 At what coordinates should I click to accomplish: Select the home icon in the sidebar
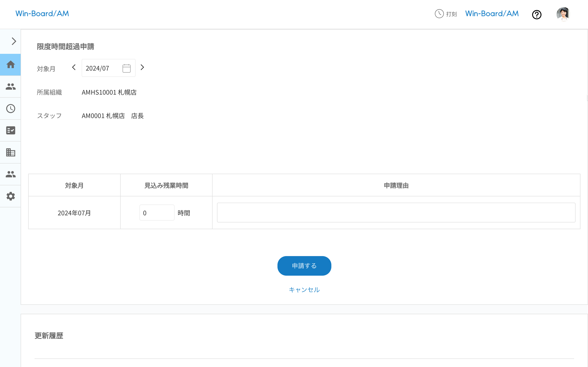click(x=10, y=65)
